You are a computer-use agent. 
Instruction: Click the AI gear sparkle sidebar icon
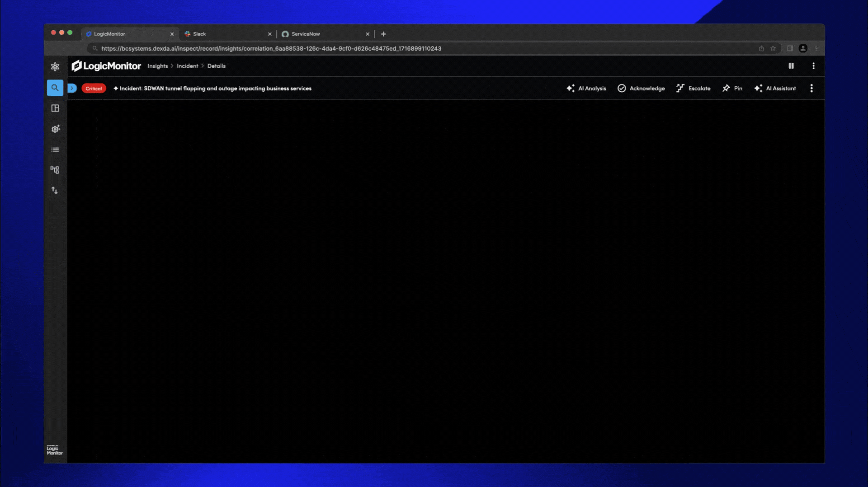55,129
